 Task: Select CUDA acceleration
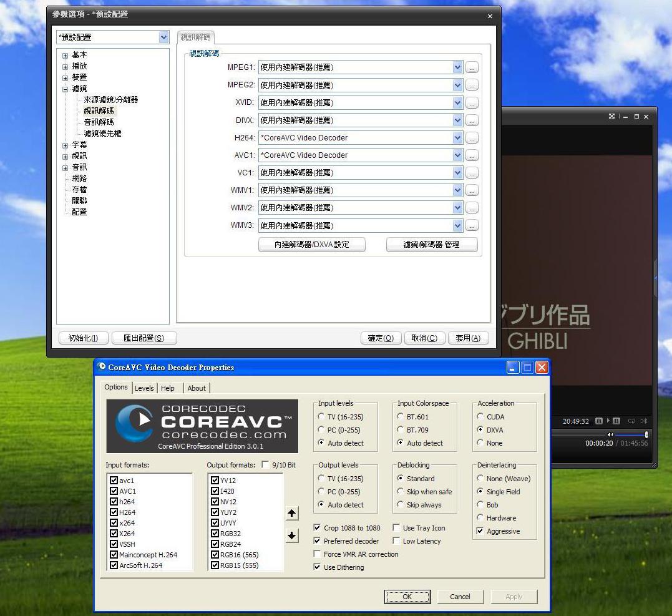pos(480,416)
